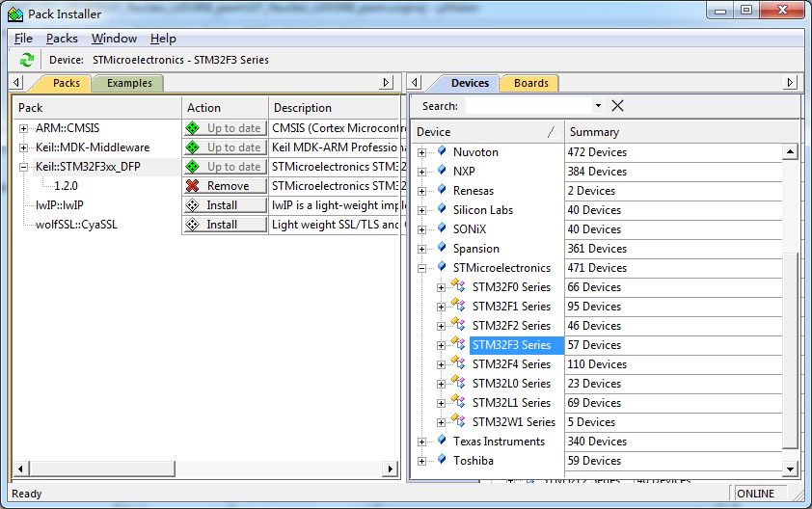Clear the search with the X icon
This screenshot has width=812, height=509.
(617, 106)
